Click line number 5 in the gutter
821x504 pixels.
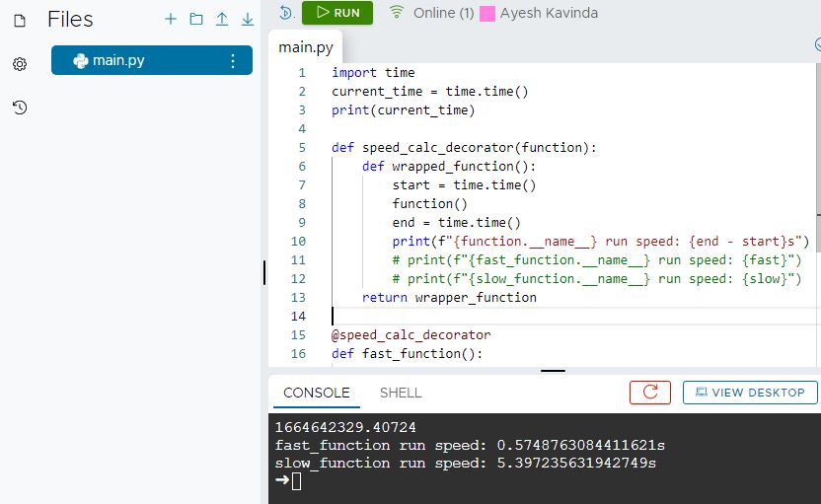[x=302, y=148]
